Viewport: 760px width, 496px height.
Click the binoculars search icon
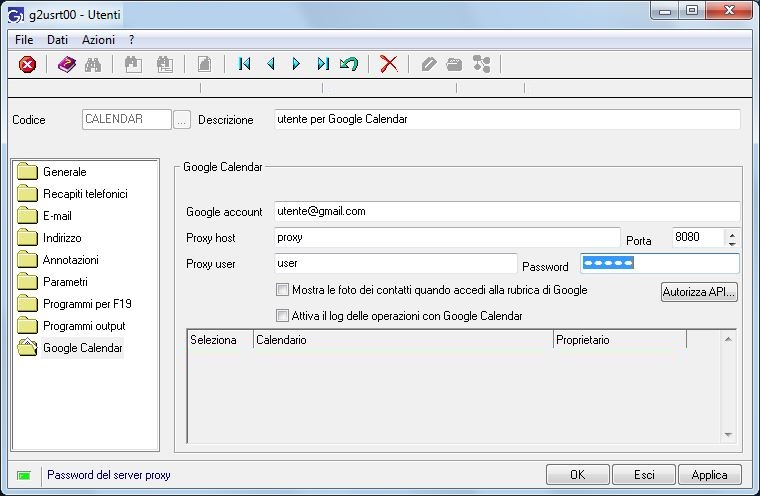(93, 64)
